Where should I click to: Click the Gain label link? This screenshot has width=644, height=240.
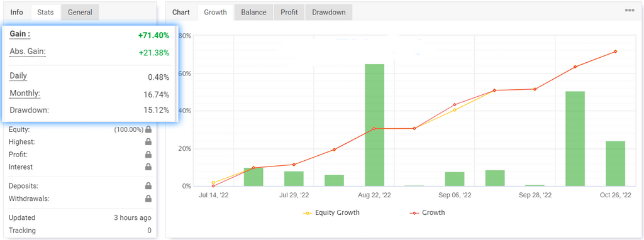coord(19,35)
